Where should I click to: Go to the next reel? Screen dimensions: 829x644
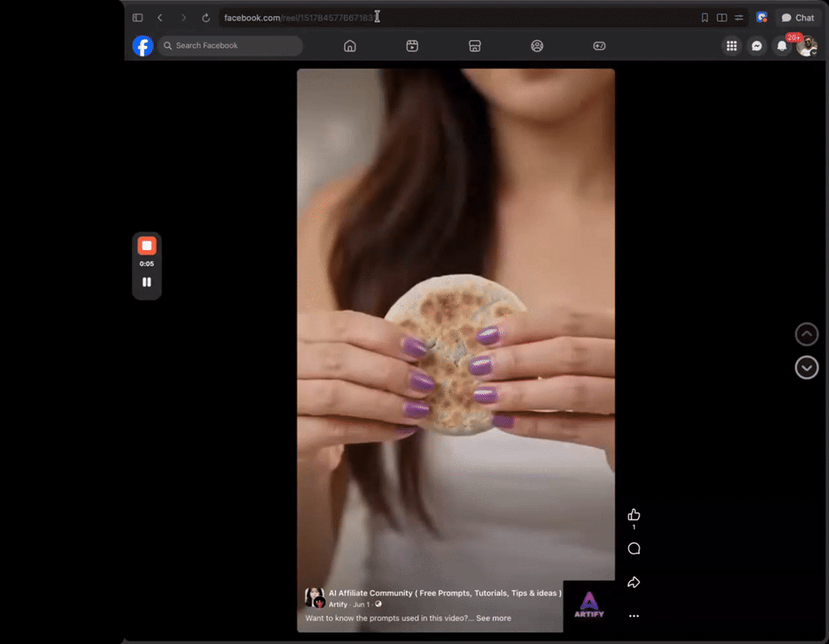[806, 367]
